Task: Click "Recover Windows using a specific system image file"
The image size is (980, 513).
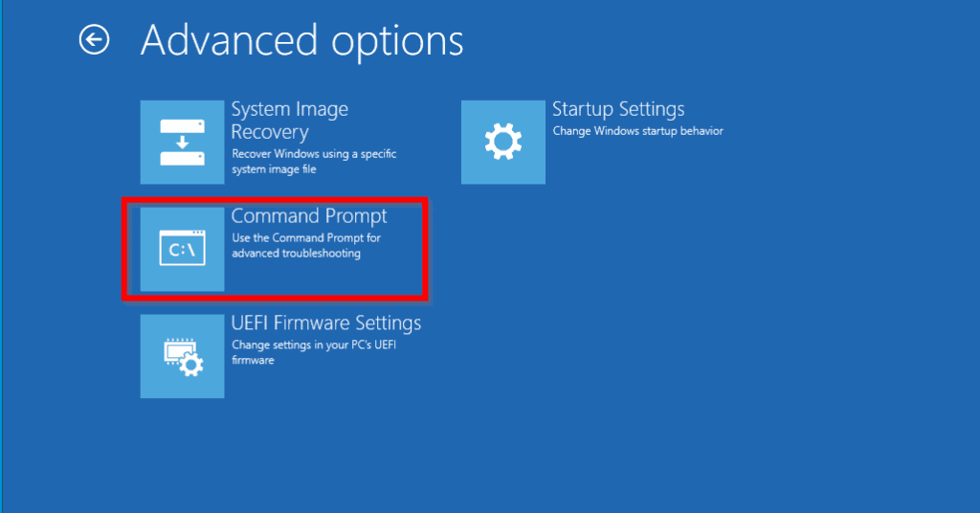Action: tap(314, 161)
